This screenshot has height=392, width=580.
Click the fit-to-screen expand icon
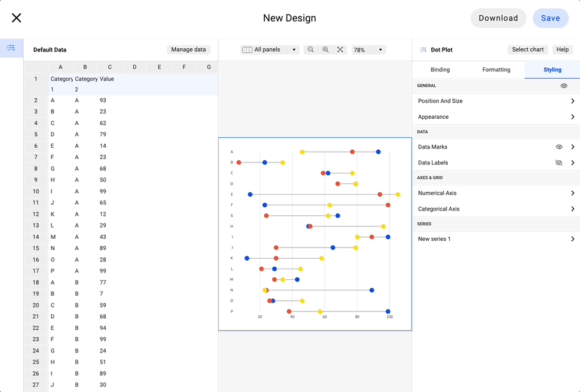point(340,49)
